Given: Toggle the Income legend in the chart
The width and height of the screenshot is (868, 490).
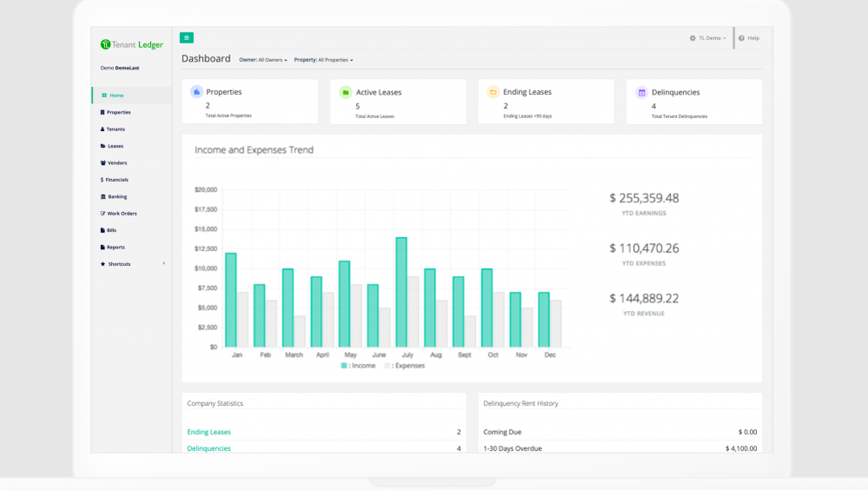Looking at the screenshot, I should coord(358,366).
